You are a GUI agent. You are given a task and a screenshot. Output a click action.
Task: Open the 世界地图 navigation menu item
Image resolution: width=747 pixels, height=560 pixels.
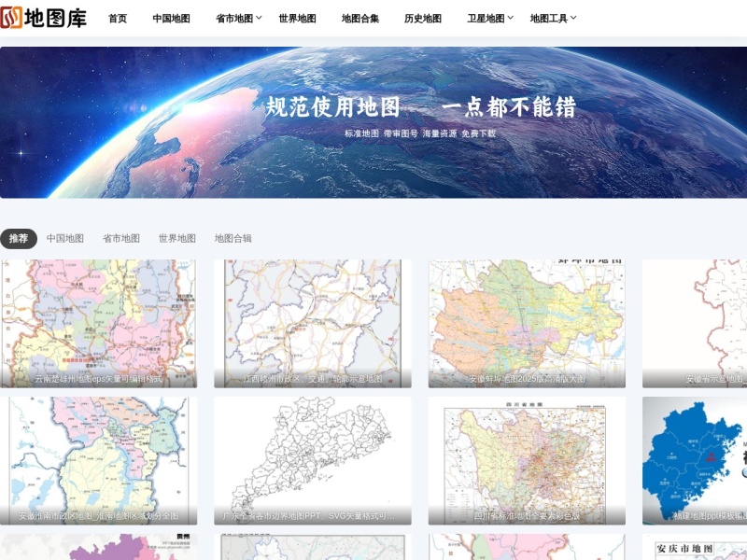(297, 18)
